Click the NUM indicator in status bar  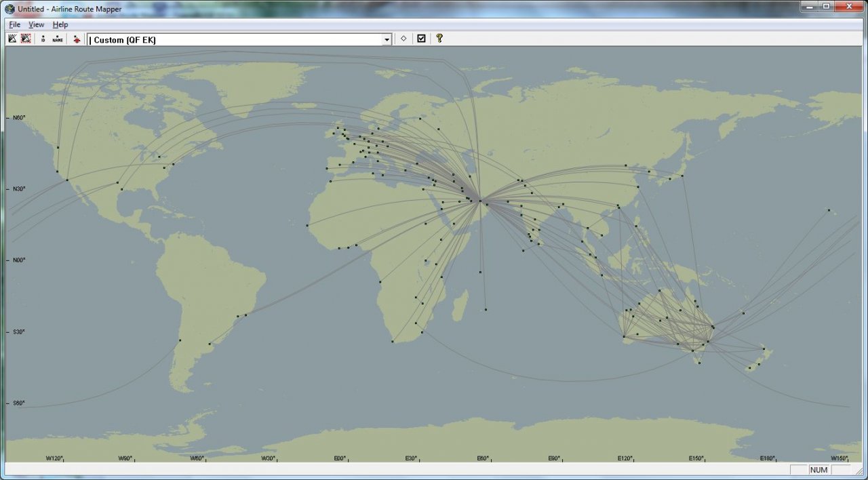818,470
